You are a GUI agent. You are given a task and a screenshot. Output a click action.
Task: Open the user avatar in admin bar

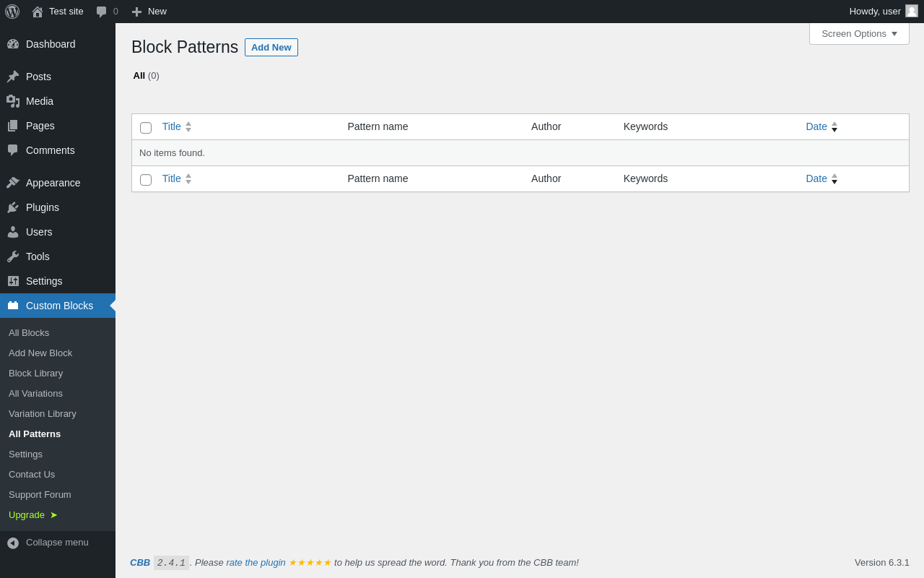click(x=912, y=11)
